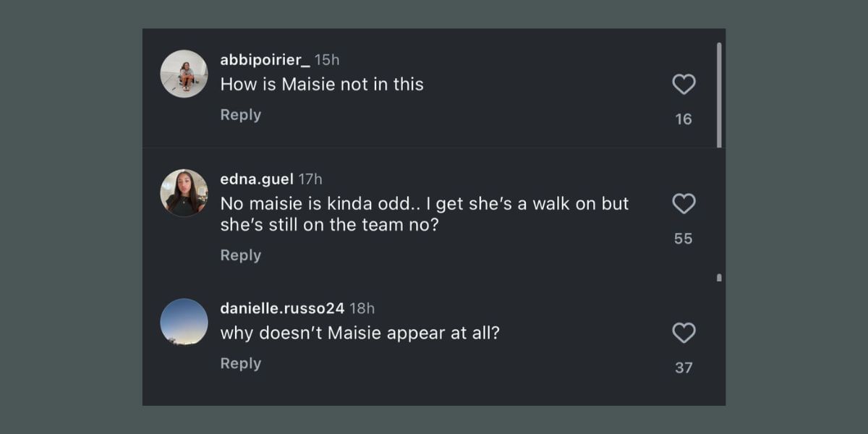Screen dimensions: 868x434
Task: Open edna.guel's profile avatar
Action: point(184,193)
